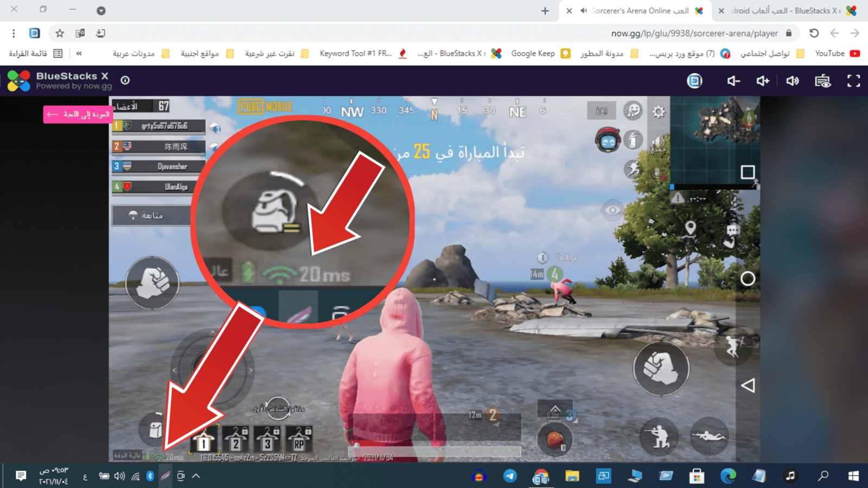Switch to the Sorcerer's Arena Online tab

pyautogui.click(x=639, y=11)
